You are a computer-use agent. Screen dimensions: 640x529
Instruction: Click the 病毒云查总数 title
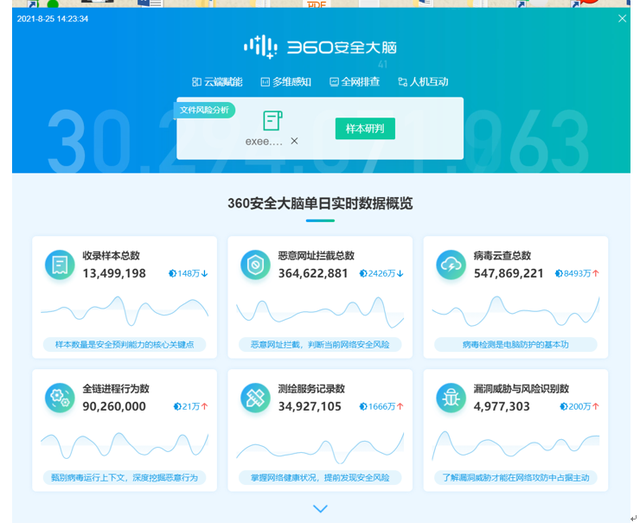(x=502, y=256)
